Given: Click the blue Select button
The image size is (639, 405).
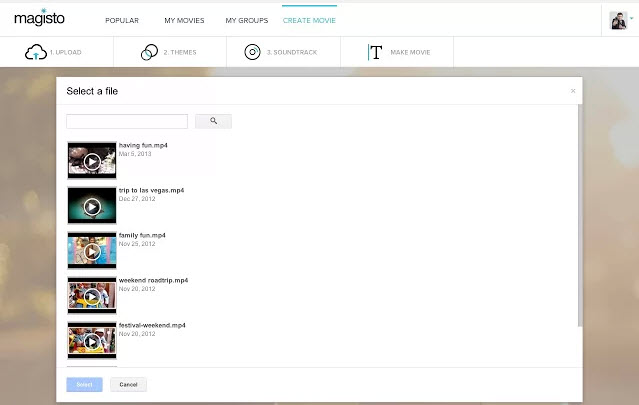Looking at the screenshot, I should tap(84, 385).
